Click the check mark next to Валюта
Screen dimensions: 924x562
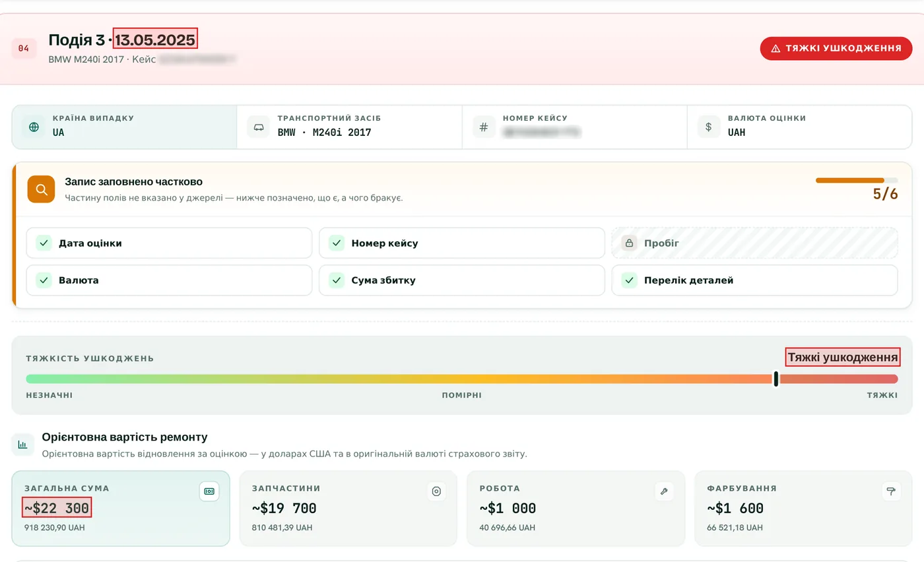coord(44,280)
